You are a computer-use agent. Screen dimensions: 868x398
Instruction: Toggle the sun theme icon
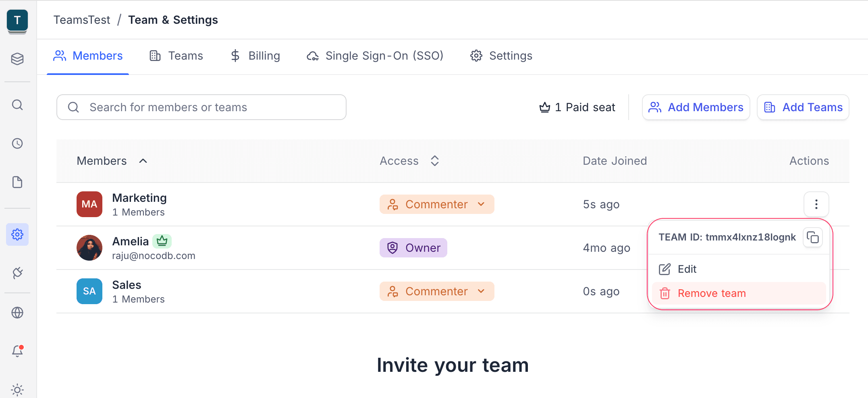(x=17, y=390)
